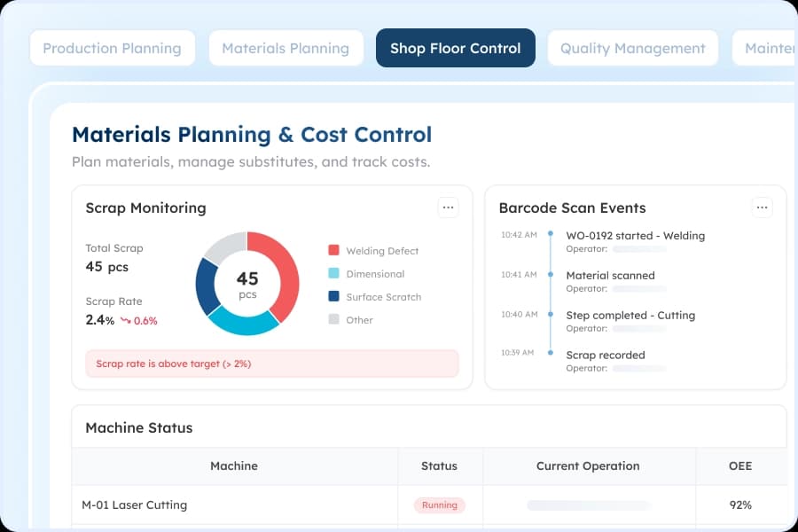This screenshot has width=798, height=532.
Task: Click the 2.4% scrap rate value
Action: 99,320
